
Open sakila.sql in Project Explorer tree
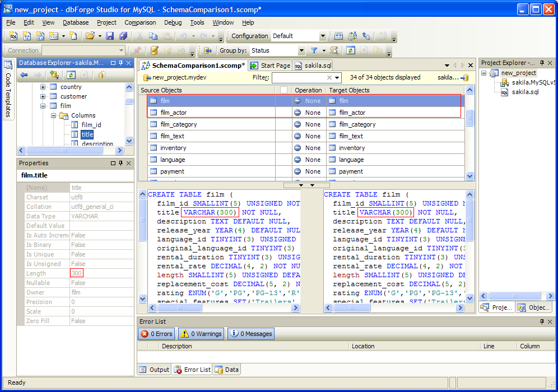pos(526,92)
